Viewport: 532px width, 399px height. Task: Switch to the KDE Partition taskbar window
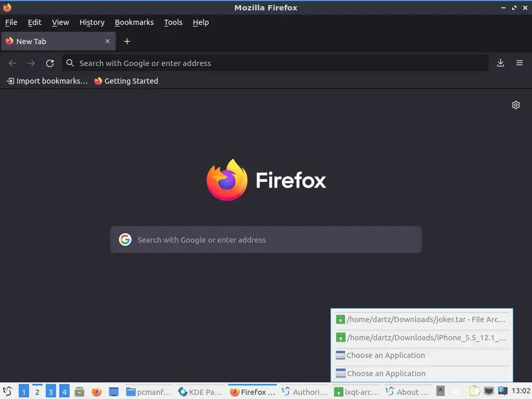(x=200, y=392)
